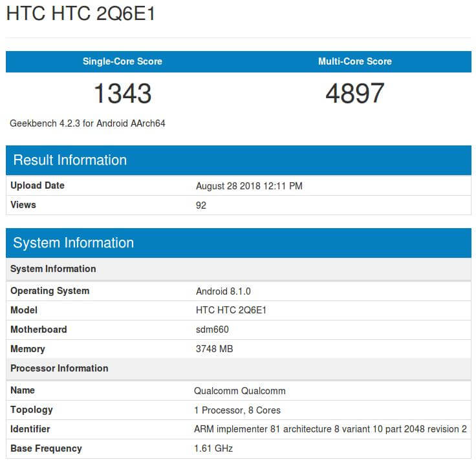Click the grey 'System Information' subheader row
476x462 pixels.
click(x=238, y=269)
